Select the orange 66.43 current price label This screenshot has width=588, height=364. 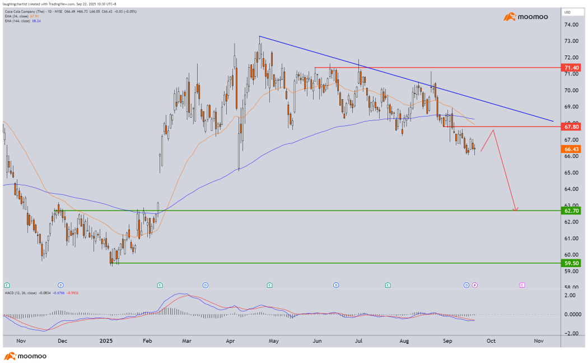[x=572, y=149]
